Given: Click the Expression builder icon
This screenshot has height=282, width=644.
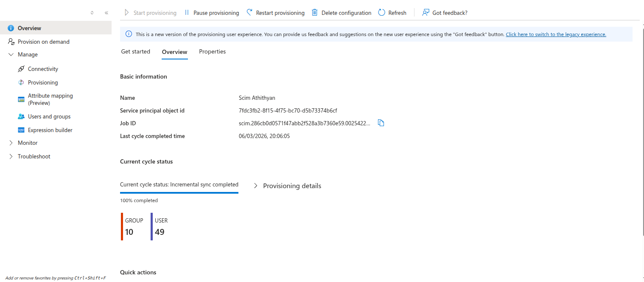Looking at the screenshot, I should point(21,130).
